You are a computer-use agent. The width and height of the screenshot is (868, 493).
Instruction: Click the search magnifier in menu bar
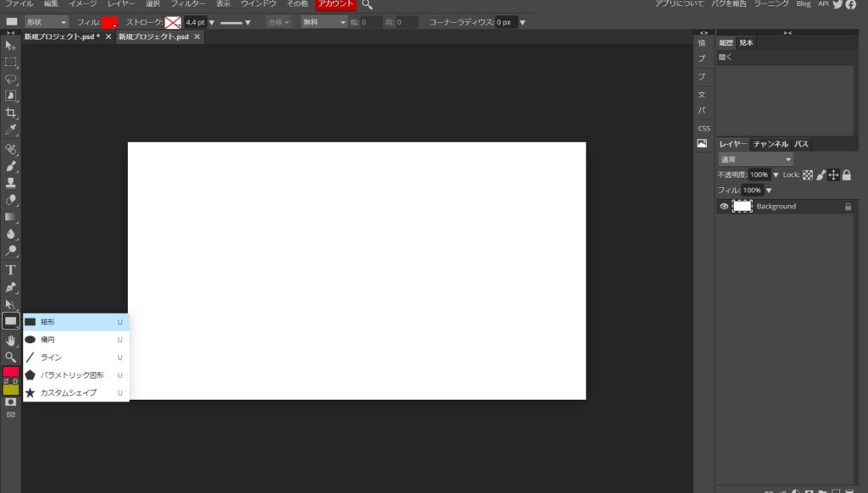click(x=367, y=5)
